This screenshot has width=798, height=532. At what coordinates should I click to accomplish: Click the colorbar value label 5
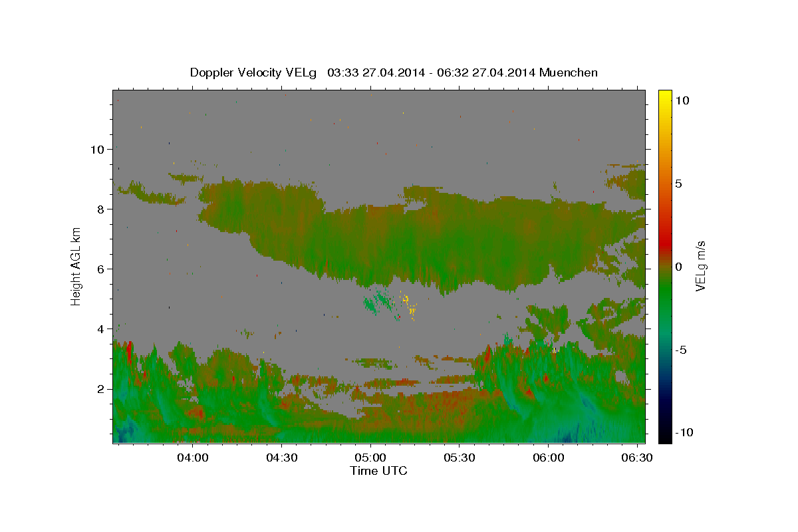pos(679,184)
